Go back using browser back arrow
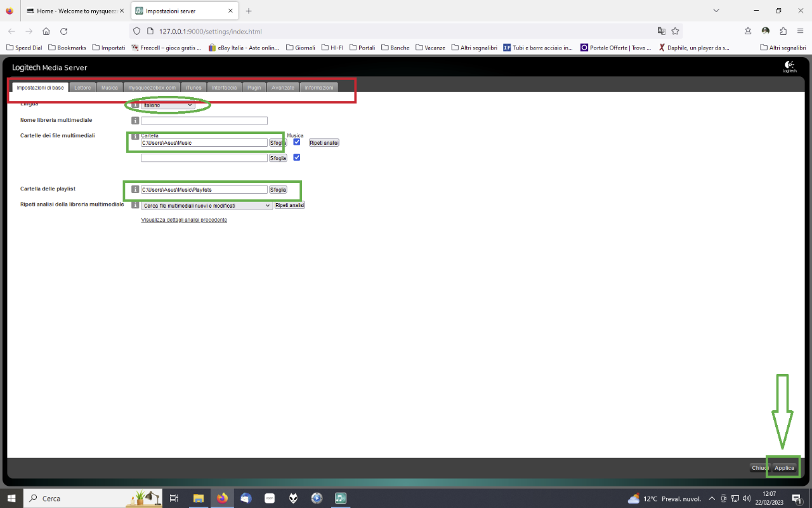The height and width of the screenshot is (508, 812). point(11,31)
